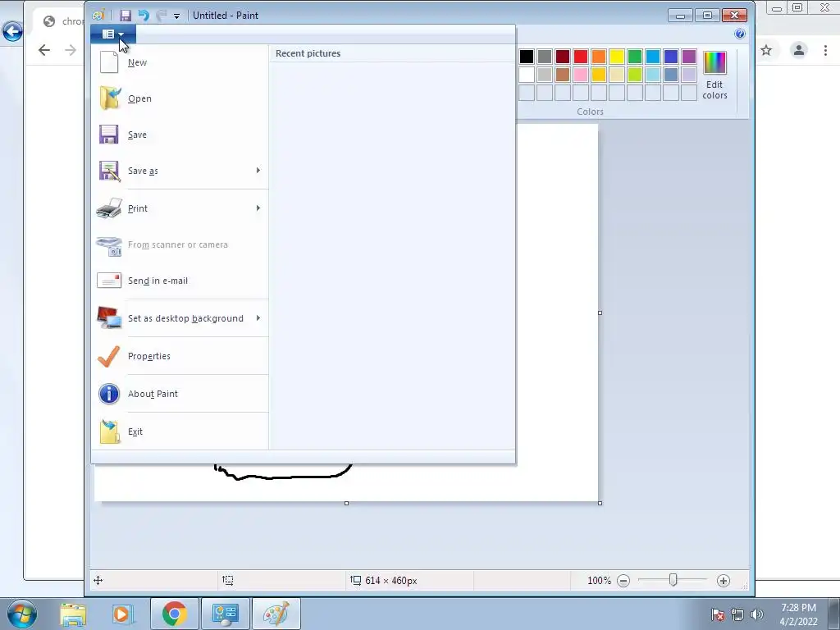Select the red color swatch
840x630 pixels.
[x=581, y=57]
